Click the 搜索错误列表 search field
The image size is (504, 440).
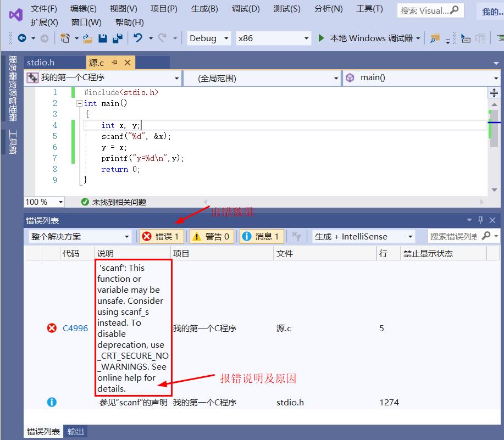[454, 236]
